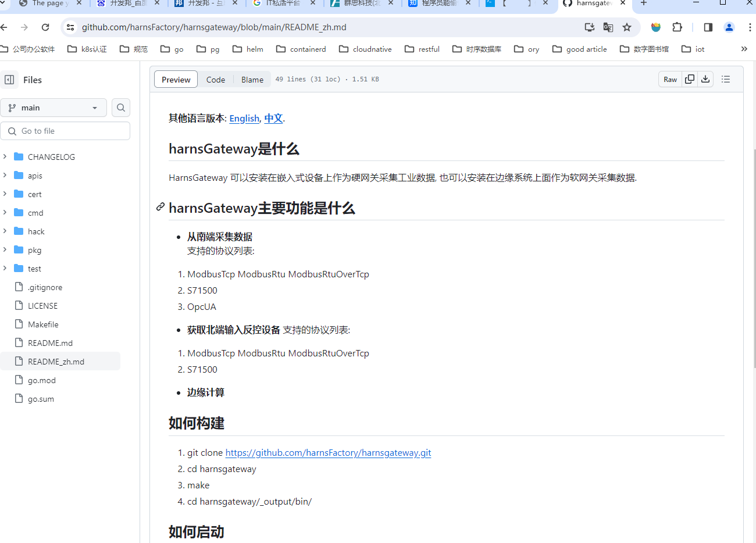Open the main branch dropdown
The height and width of the screenshot is (543, 756).
pos(54,108)
